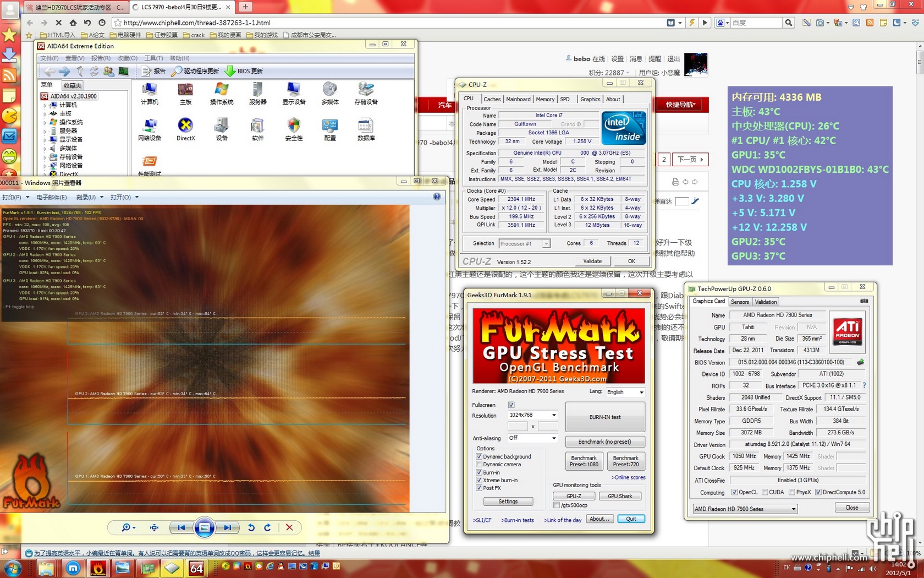Enable Dynamic camera checkbox in FurMark
The height and width of the screenshot is (578, 924).
pos(479,465)
